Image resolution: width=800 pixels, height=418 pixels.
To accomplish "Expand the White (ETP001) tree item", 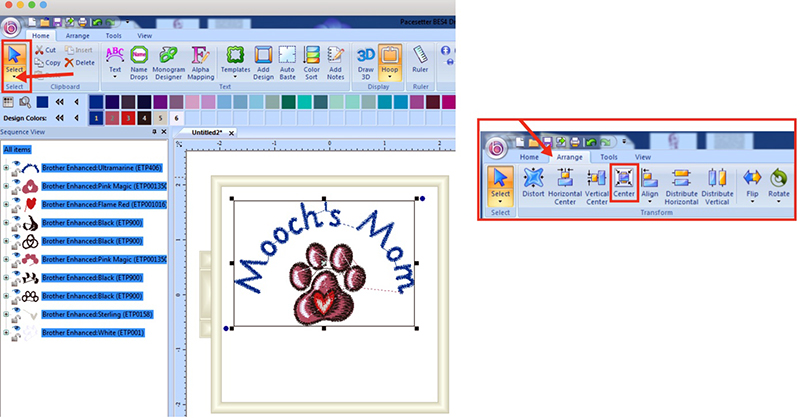I will (x=6, y=332).
